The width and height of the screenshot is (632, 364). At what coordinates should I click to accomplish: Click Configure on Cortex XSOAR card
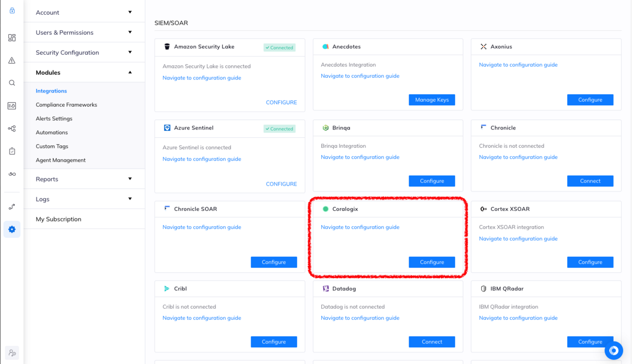pyautogui.click(x=590, y=262)
